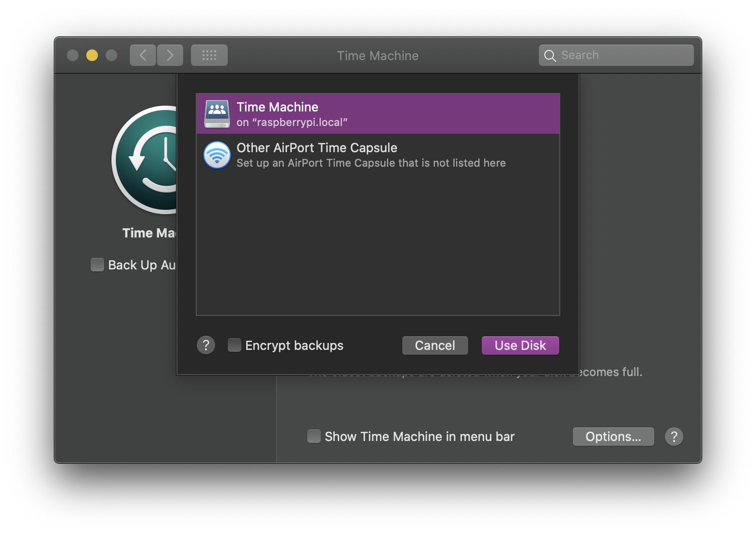
Task: Click the yellow minimize window button
Action: [x=92, y=55]
